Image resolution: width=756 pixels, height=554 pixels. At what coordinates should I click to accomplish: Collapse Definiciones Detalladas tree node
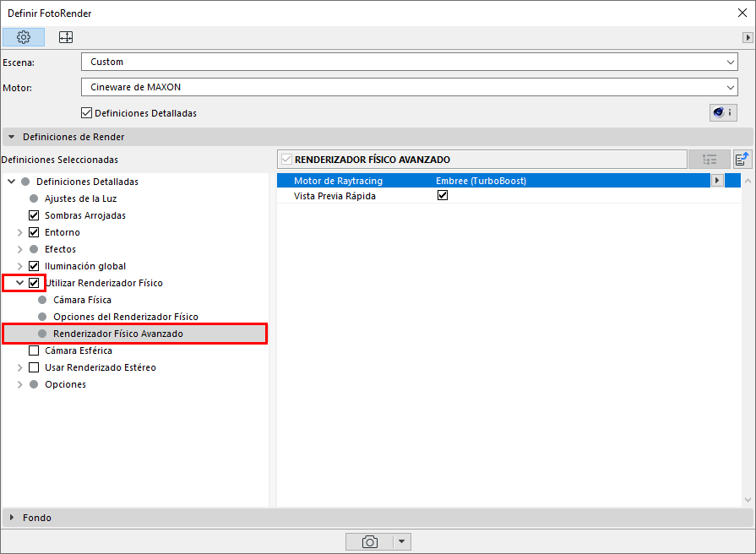[12, 182]
